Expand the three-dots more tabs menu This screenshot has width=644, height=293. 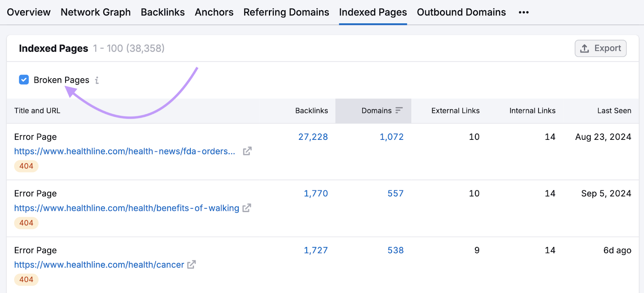[524, 12]
